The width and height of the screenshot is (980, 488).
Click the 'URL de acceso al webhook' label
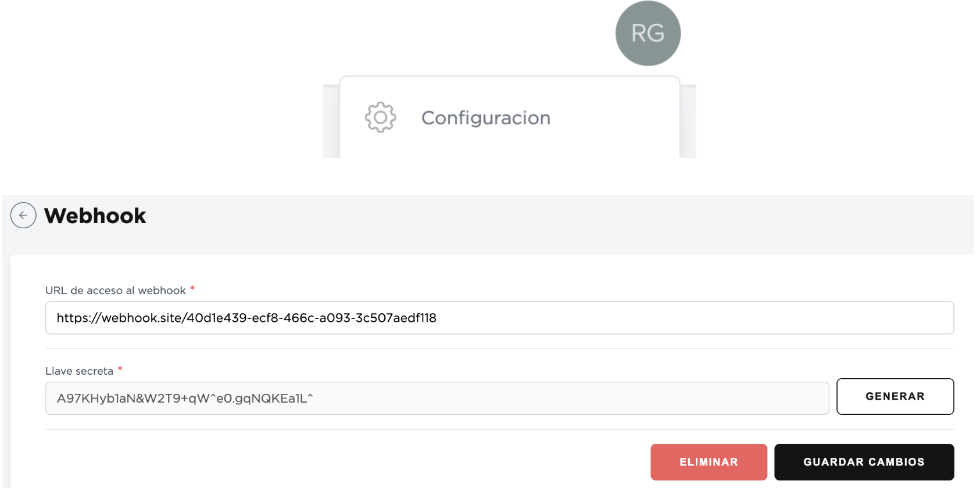(x=115, y=290)
